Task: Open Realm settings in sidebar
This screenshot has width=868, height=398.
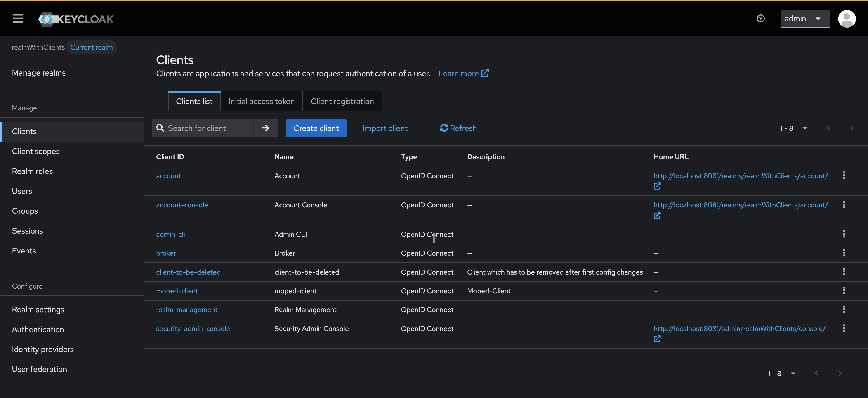Action: (x=38, y=309)
